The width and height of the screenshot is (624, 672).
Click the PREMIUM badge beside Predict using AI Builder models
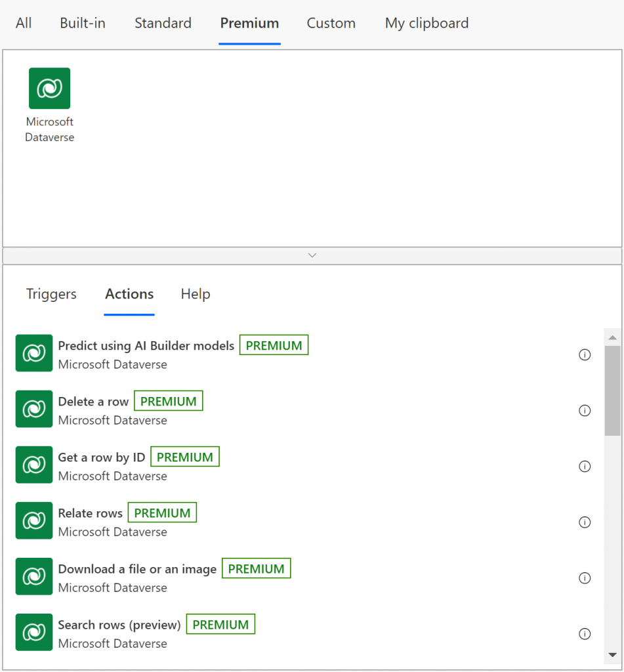coord(274,345)
